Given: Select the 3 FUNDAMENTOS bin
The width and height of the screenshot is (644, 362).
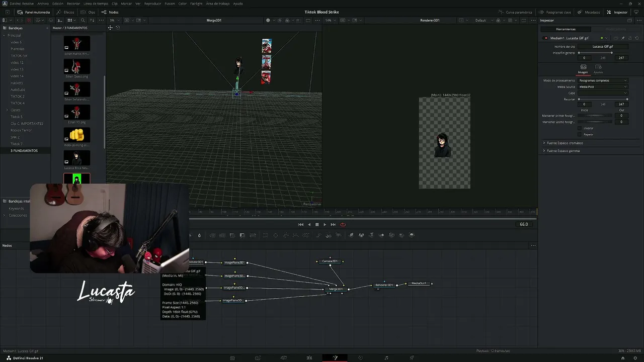Looking at the screenshot, I should point(24,151).
